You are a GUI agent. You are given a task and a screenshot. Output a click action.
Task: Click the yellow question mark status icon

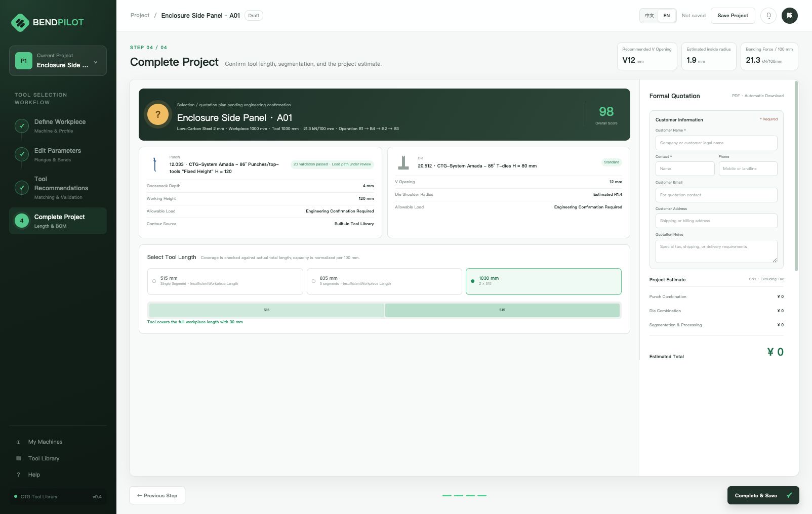click(x=158, y=114)
